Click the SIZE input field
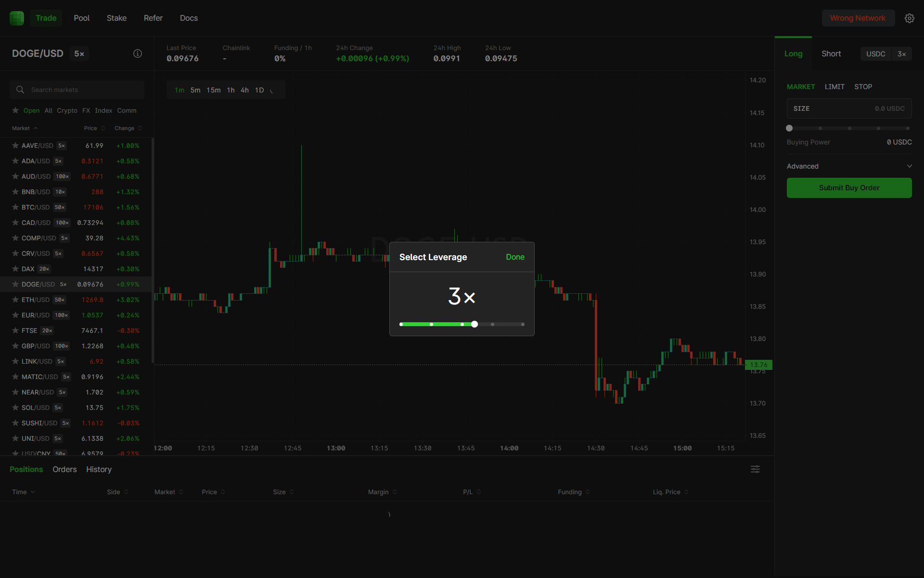This screenshot has height=578, width=924. coord(849,108)
